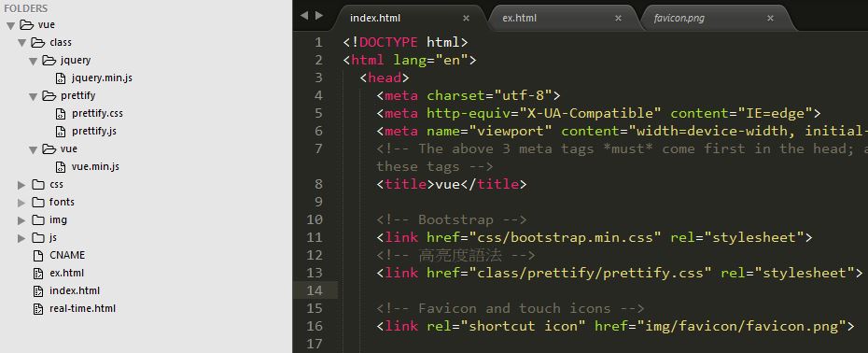Click line number 14 in the gutter

(x=315, y=290)
